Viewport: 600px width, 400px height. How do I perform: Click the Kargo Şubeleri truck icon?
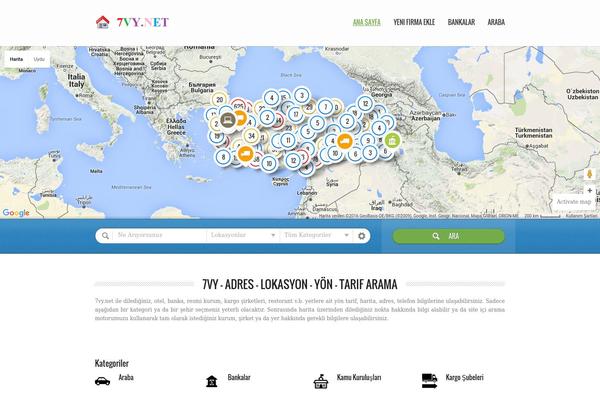point(429,381)
